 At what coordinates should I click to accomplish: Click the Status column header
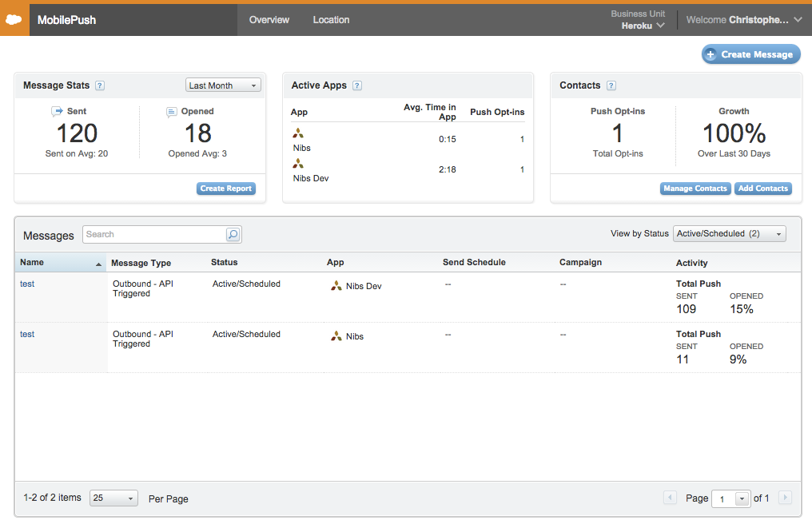(225, 263)
